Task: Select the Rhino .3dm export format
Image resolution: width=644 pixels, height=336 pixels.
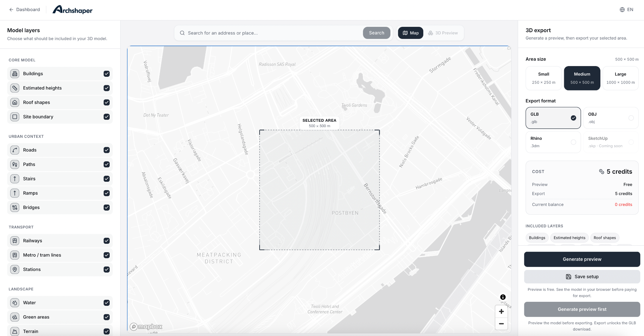Action: [553, 142]
